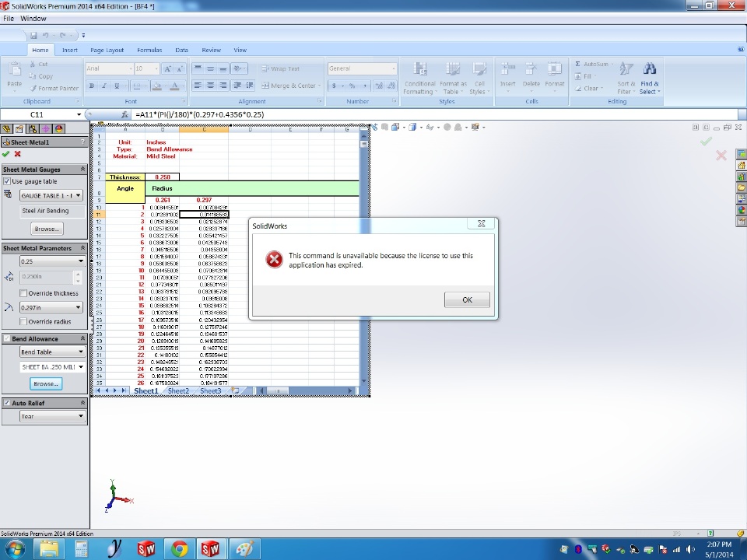Click the Save icon in quick access toolbar
747x560 pixels.
point(33,35)
